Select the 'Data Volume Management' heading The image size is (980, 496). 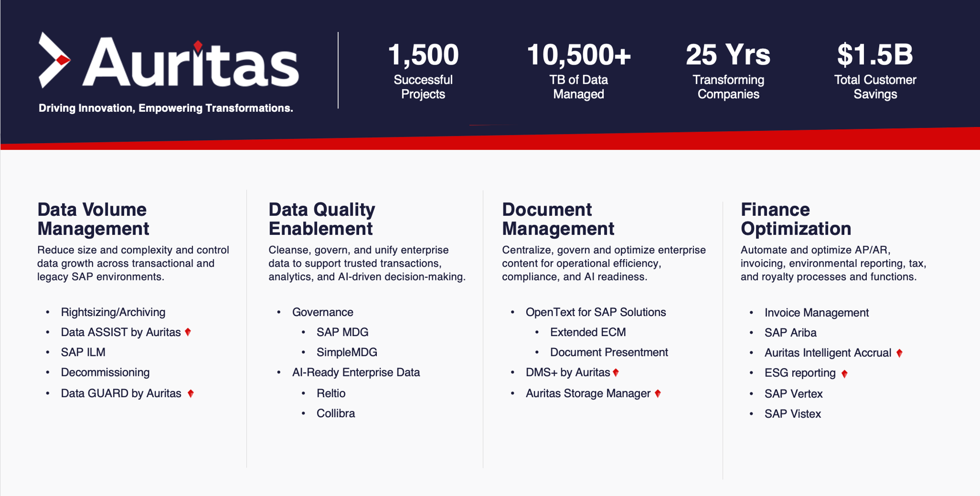[x=93, y=219]
